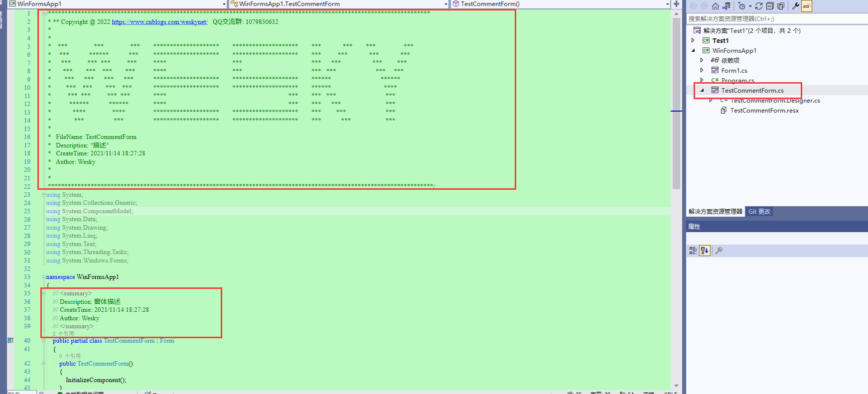Click Back arrow in Solution Explorer toolbar
The height and width of the screenshot is (394, 868).
pyautogui.click(x=693, y=6)
